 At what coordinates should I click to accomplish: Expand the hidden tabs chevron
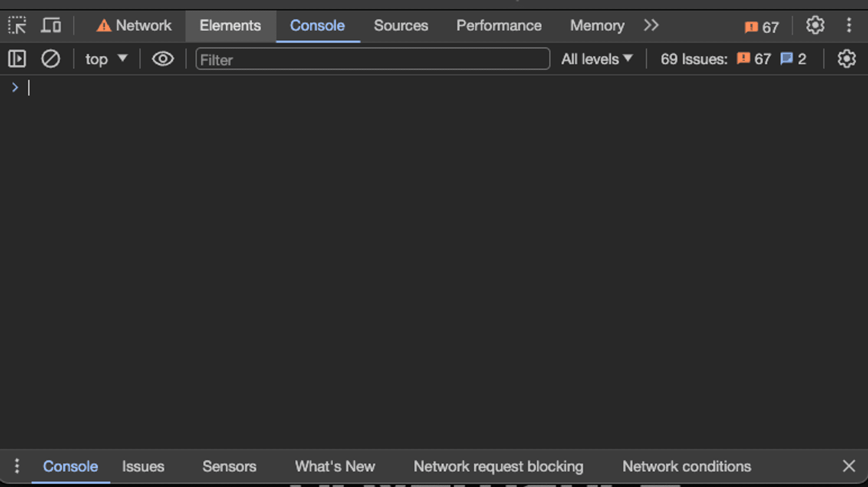pos(651,25)
